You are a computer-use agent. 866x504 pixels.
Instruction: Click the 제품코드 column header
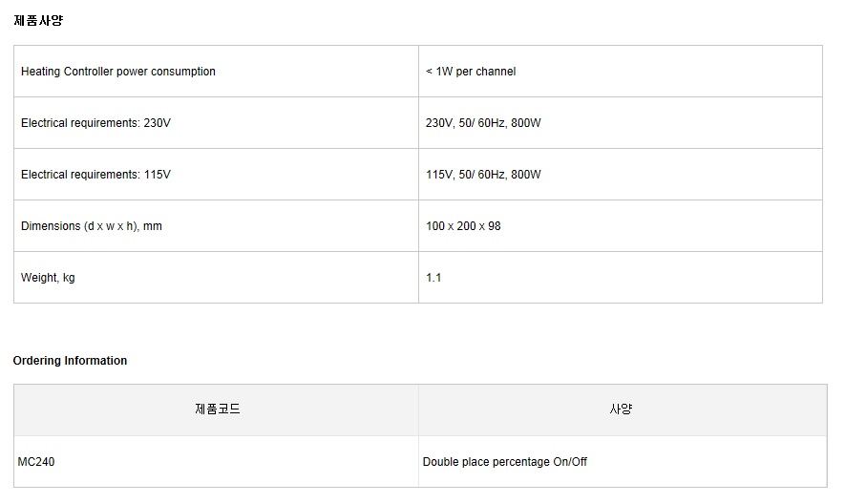pyautogui.click(x=217, y=410)
